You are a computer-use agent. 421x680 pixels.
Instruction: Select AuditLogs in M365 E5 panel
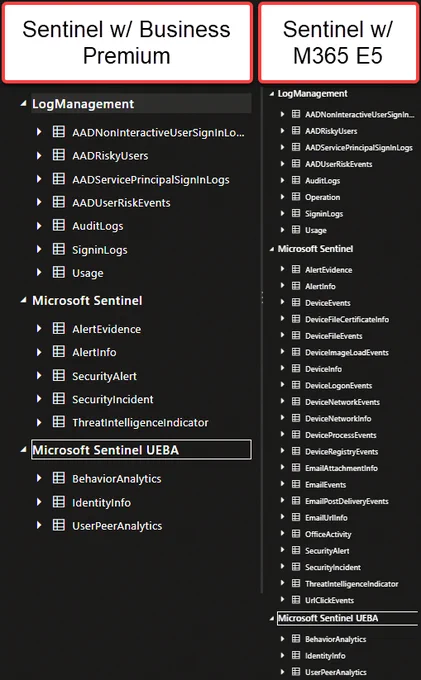click(322, 180)
